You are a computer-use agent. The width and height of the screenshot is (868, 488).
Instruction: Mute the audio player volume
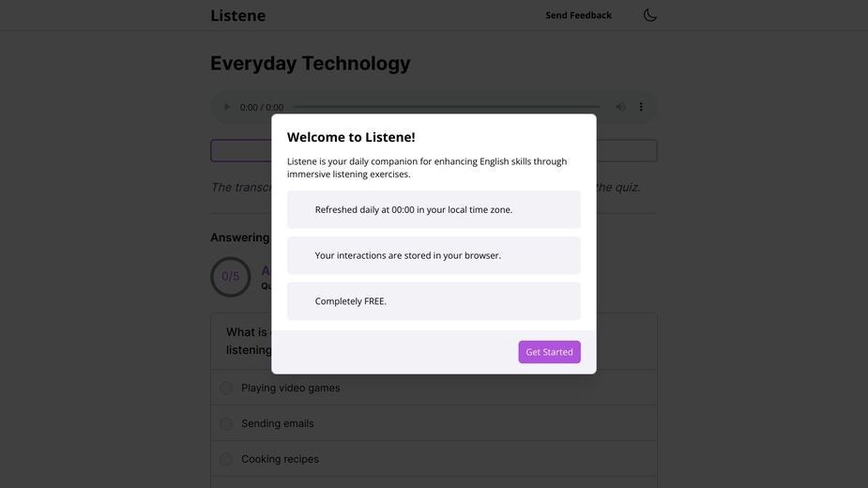coord(620,107)
